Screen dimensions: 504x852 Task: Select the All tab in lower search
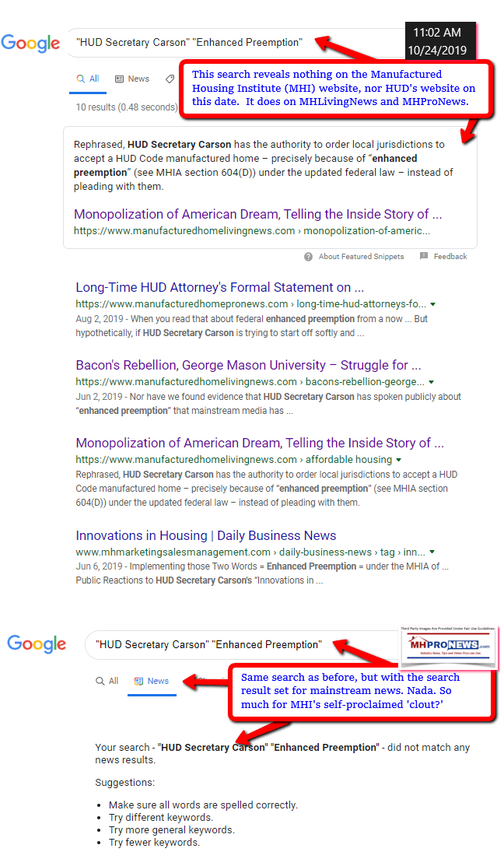coord(107,681)
